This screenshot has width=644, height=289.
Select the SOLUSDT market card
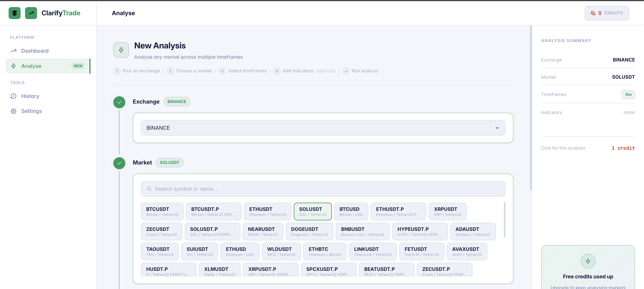point(313,211)
